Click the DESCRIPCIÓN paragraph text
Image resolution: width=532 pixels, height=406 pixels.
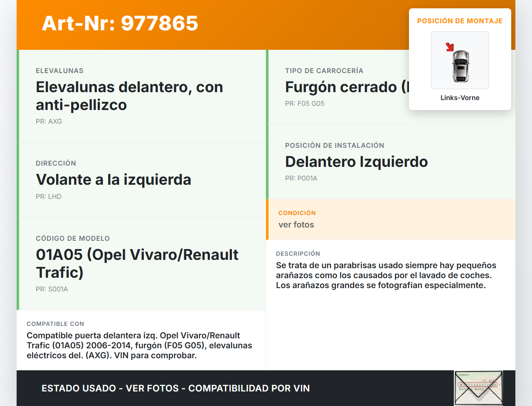(386, 275)
